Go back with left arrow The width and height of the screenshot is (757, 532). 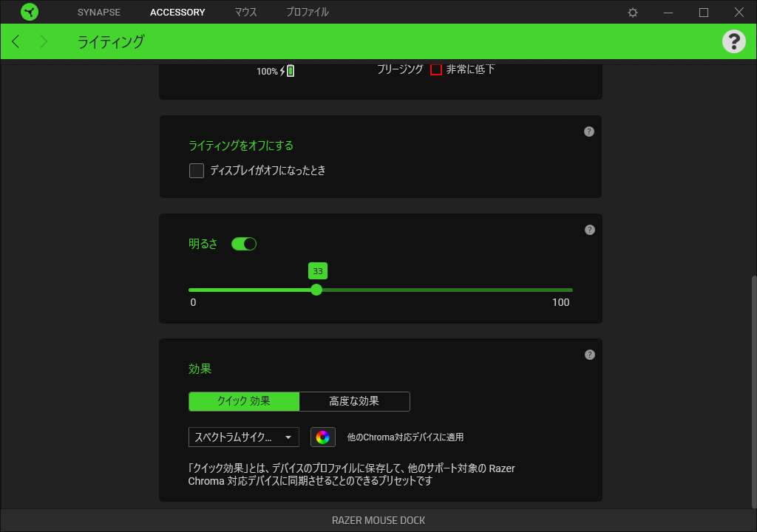[16, 41]
